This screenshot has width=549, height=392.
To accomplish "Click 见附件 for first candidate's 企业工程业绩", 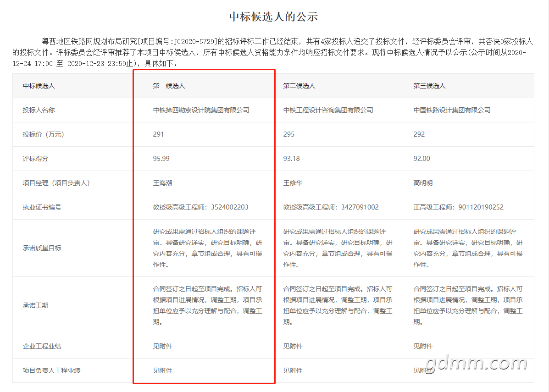I will (x=163, y=346).
